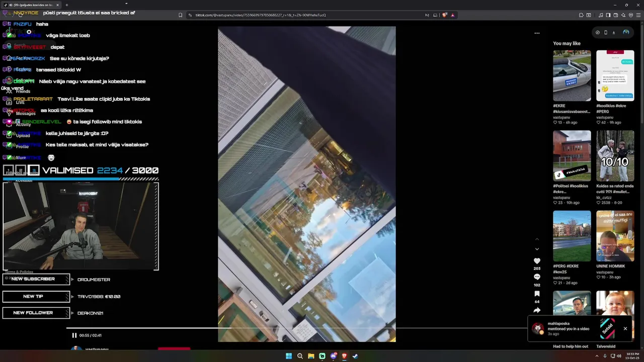Open the extensions puzzle icon in Brave toolbar
Screen dimensions: 644x362
pyautogui.click(x=581, y=15)
